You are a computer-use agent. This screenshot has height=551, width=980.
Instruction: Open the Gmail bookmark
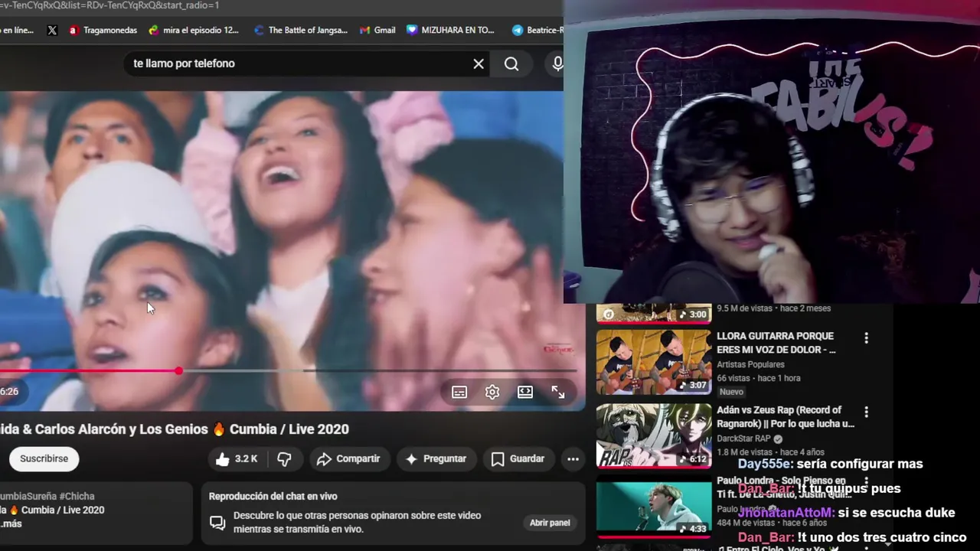[377, 30]
